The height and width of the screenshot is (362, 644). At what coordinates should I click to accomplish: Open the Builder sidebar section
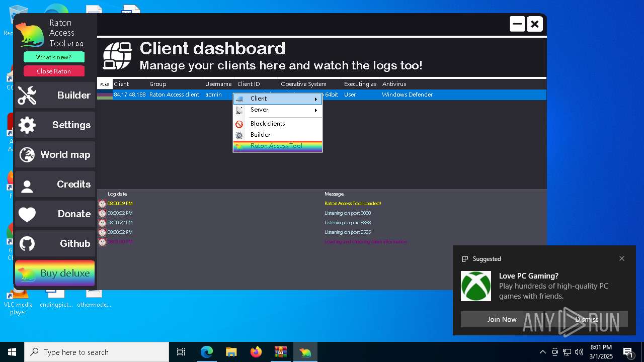click(x=55, y=95)
